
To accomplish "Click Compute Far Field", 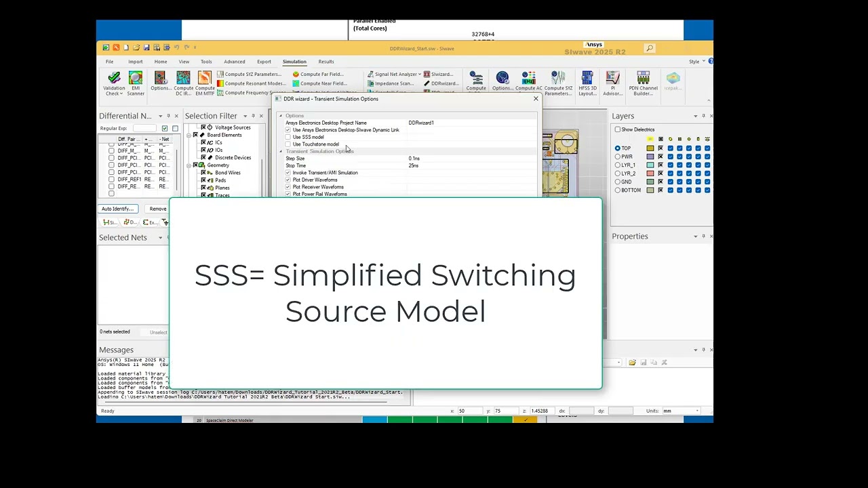I will [318, 74].
